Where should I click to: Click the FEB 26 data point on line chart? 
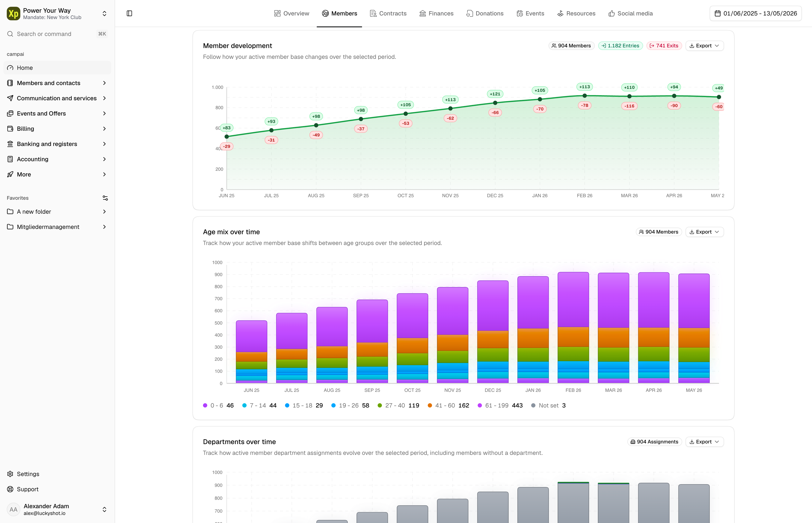[585, 96]
